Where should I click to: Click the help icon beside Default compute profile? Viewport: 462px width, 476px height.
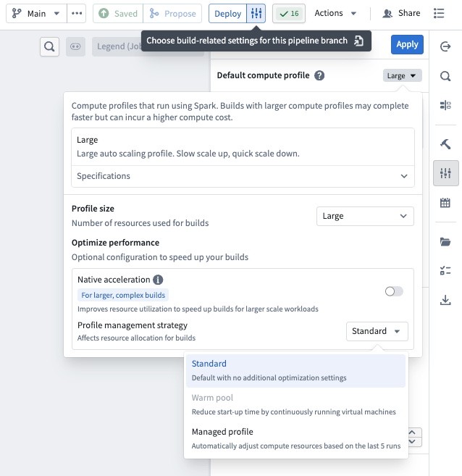319,75
